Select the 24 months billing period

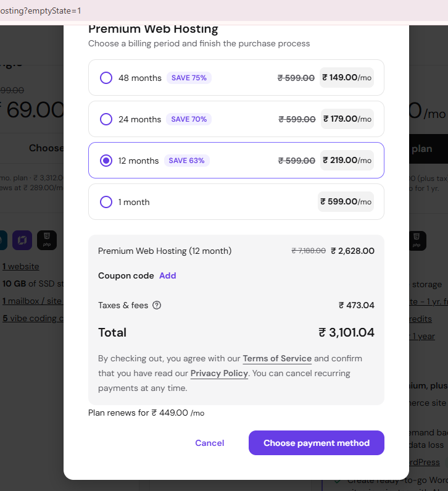[236, 119]
